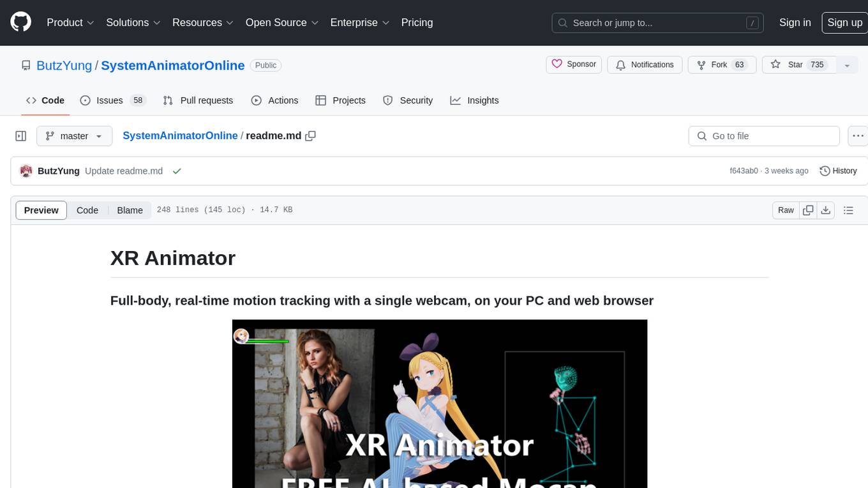The height and width of the screenshot is (488, 868).
Task: Open the master branch selector
Action: pos(74,136)
